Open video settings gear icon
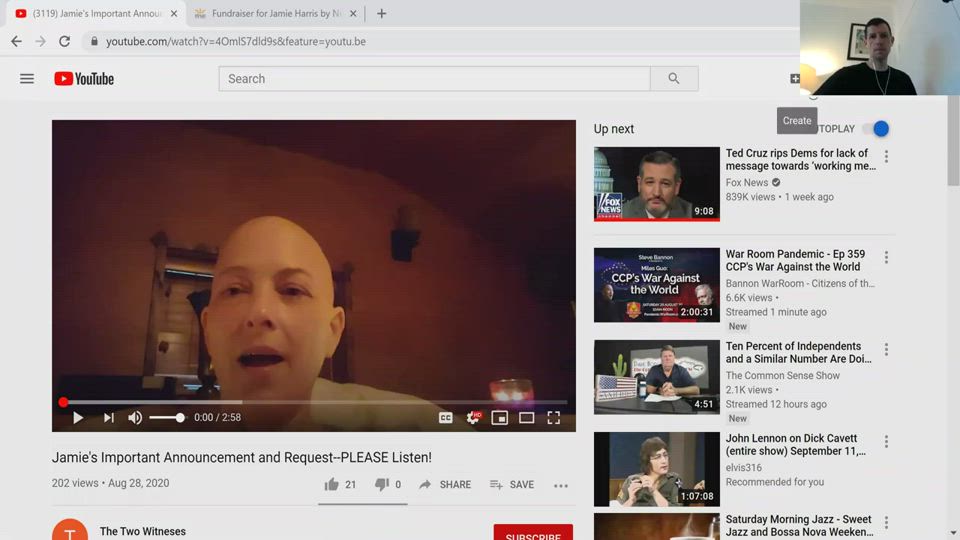Viewport: 960px width, 540px height. tap(473, 418)
